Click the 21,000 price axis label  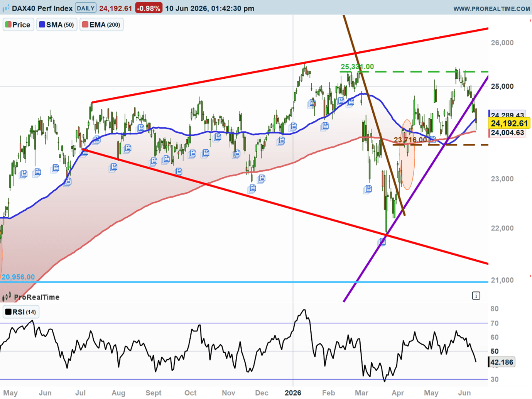pyautogui.click(x=502, y=280)
